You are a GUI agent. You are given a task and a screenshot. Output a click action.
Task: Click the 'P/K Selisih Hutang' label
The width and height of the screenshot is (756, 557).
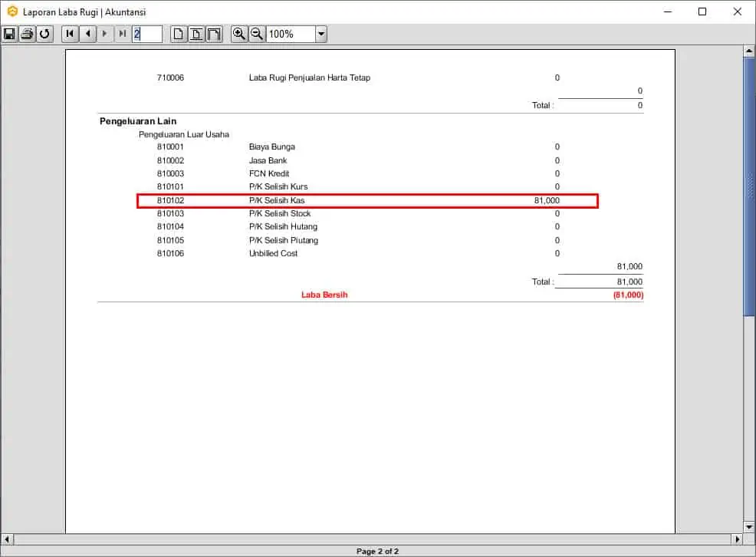point(283,226)
